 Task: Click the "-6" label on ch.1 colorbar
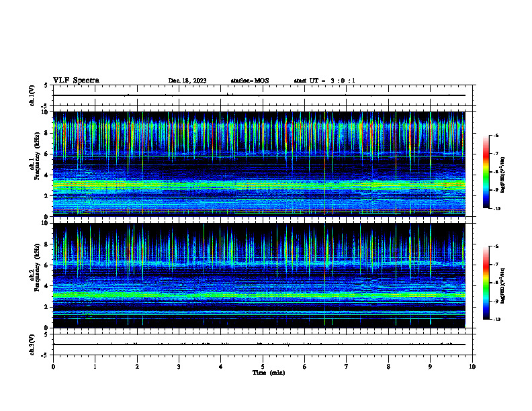pos(496,136)
